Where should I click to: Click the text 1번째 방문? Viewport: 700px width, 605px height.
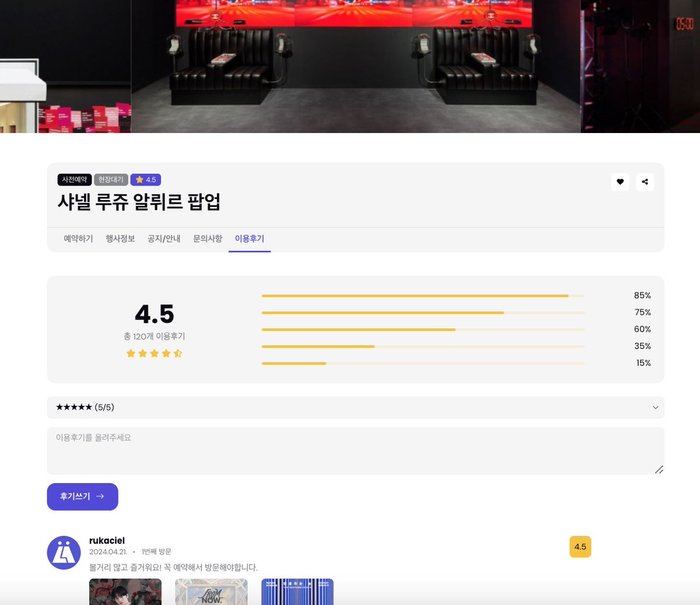tap(156, 552)
